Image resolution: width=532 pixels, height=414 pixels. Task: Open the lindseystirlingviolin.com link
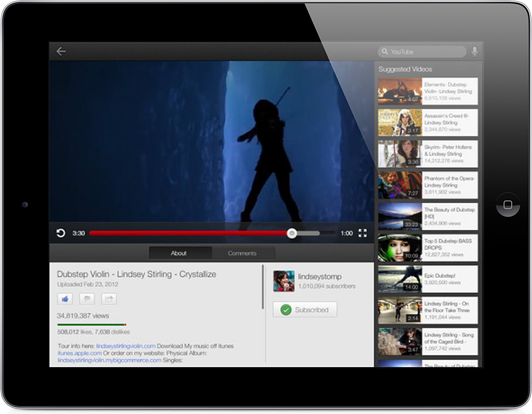[x=126, y=346]
